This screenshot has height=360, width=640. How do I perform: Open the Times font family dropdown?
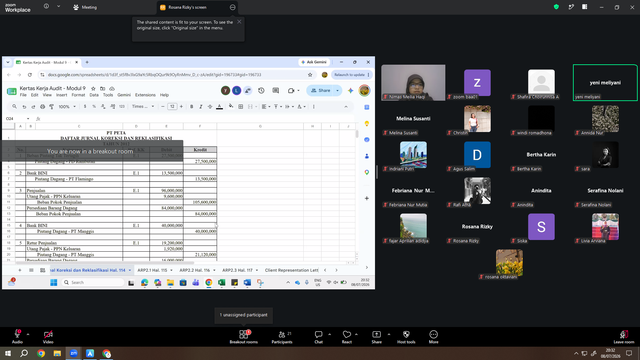pos(143,107)
